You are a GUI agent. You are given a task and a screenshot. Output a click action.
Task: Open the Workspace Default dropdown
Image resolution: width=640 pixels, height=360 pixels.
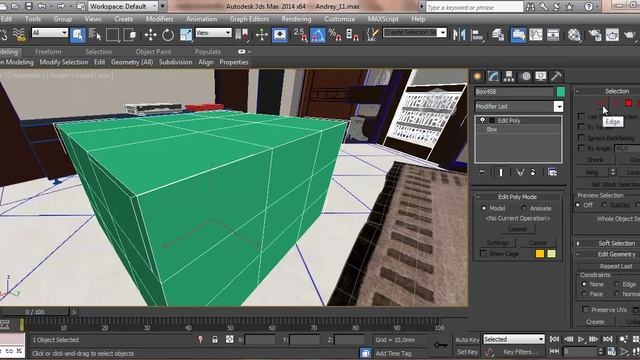click(x=123, y=6)
